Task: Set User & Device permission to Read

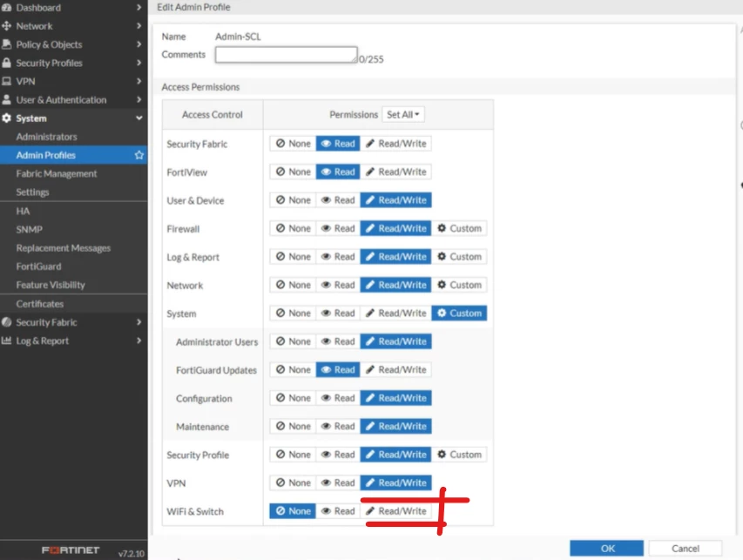Action: 338,200
